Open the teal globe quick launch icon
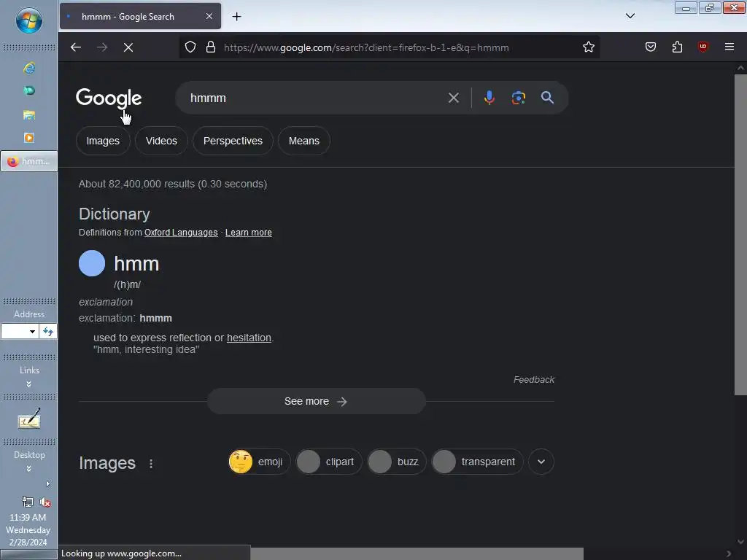Screen dimensions: 747x560 click(29, 90)
